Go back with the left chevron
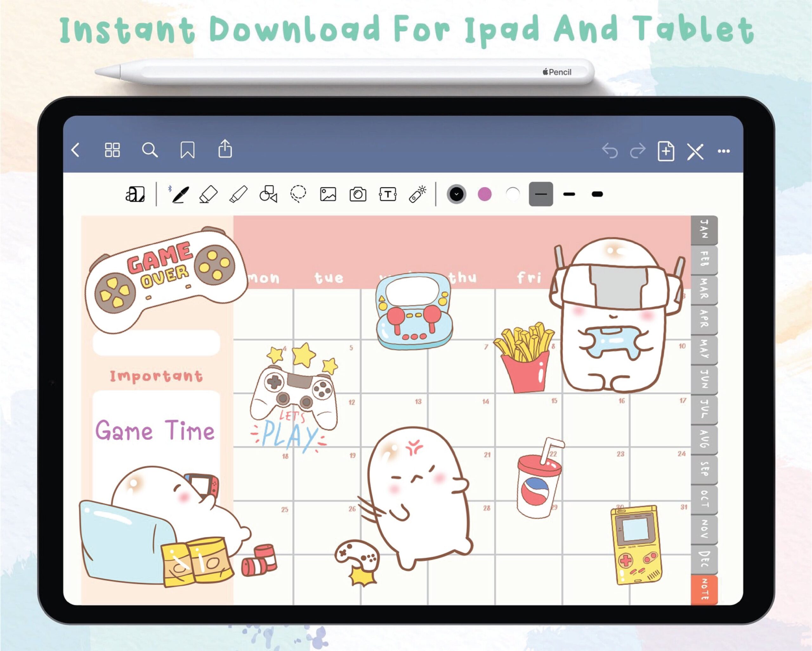Screen dimensions: 812x651 (75, 150)
